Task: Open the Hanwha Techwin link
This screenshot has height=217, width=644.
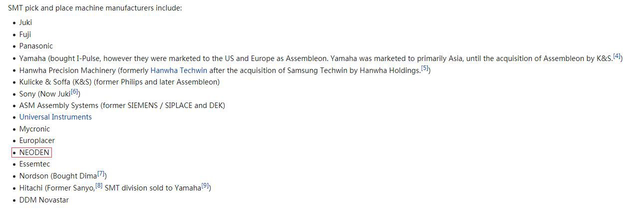Action: point(178,70)
